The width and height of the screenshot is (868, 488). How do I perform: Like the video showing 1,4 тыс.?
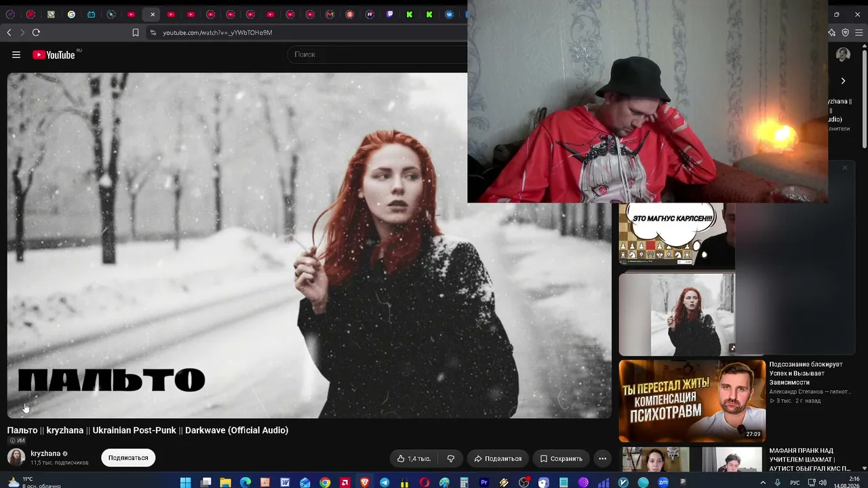click(x=414, y=459)
